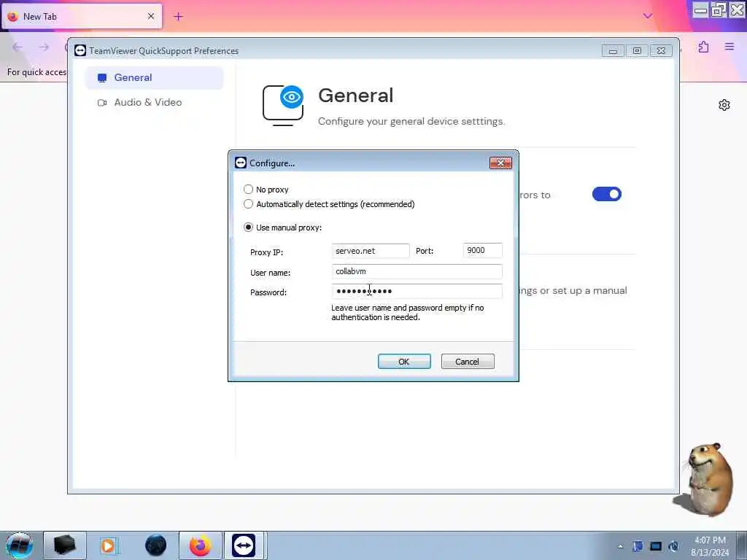This screenshot has width=747, height=560.
Task: Select Use manual proxy radio button
Action: tap(248, 227)
